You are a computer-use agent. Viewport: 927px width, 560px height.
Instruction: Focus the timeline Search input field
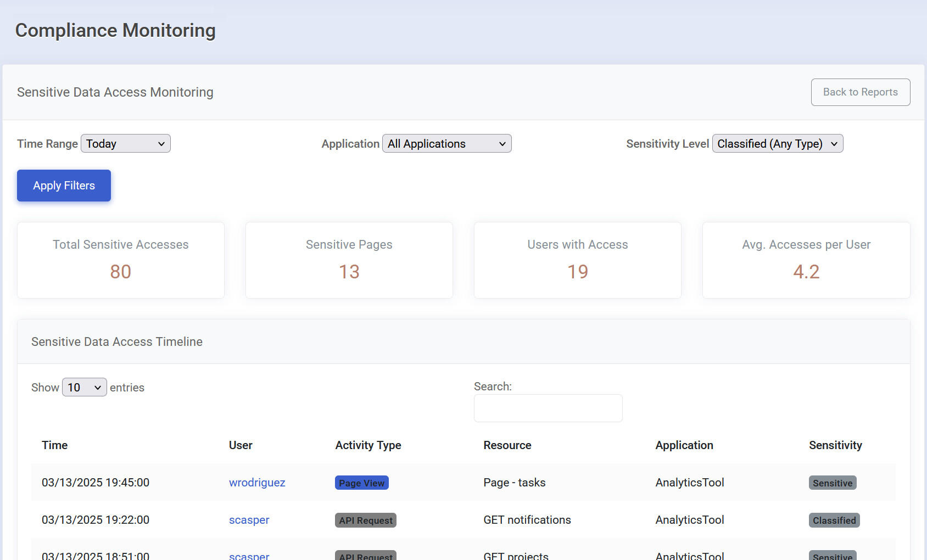(x=548, y=408)
